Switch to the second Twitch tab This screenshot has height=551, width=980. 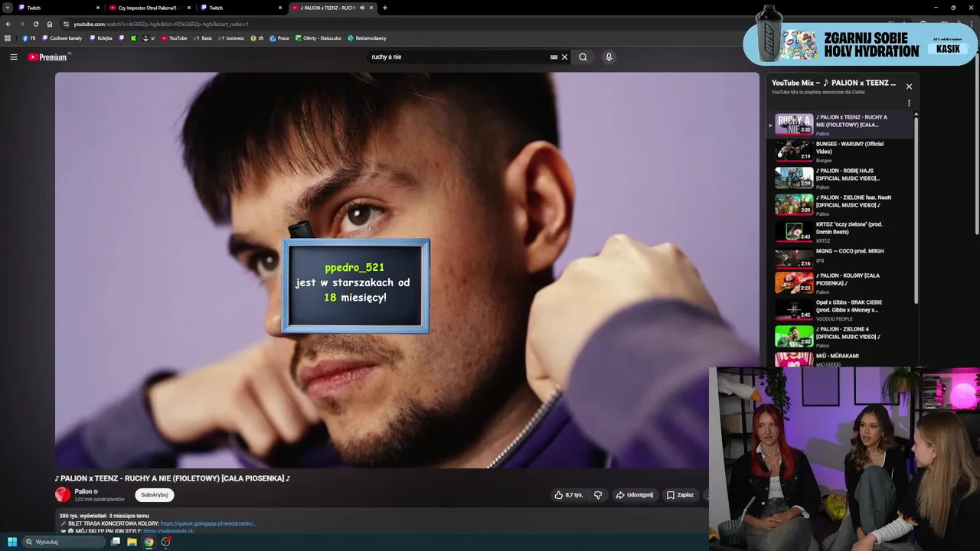[x=242, y=8]
